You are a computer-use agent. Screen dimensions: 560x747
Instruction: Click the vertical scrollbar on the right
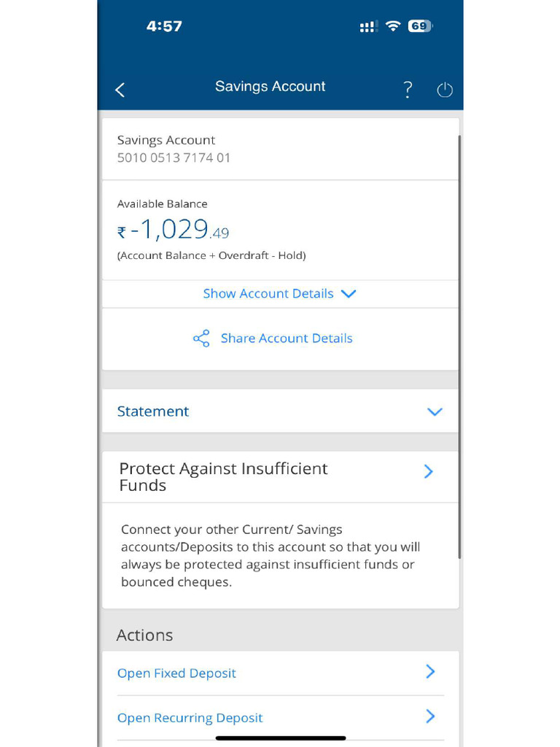tap(459, 347)
